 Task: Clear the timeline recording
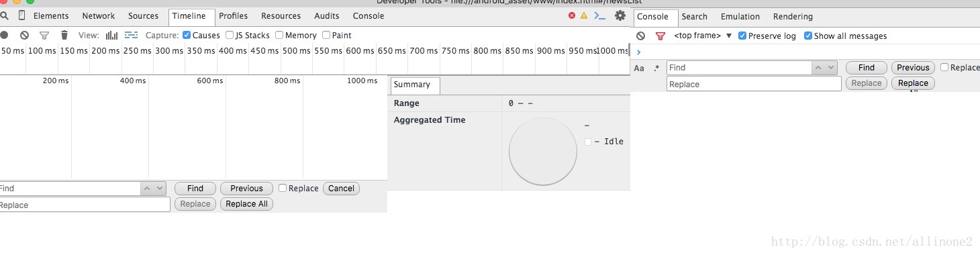point(24,35)
